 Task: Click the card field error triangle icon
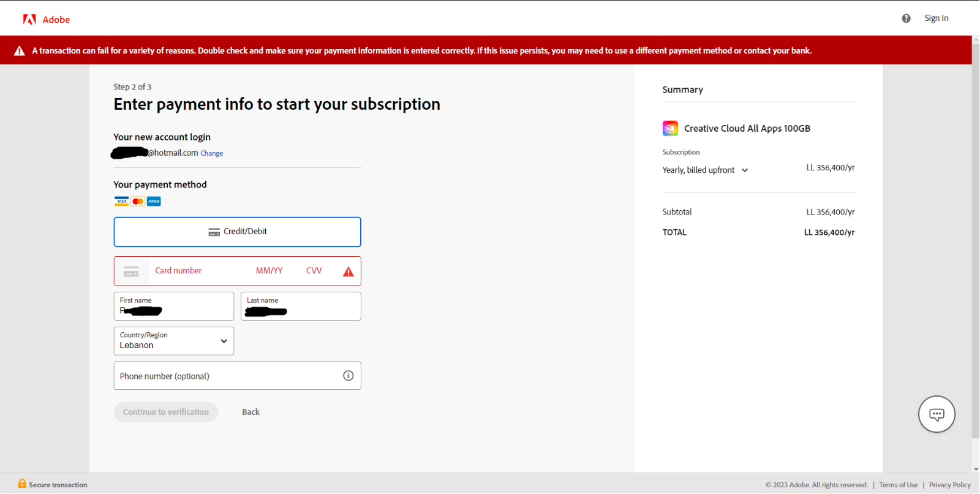[349, 272]
